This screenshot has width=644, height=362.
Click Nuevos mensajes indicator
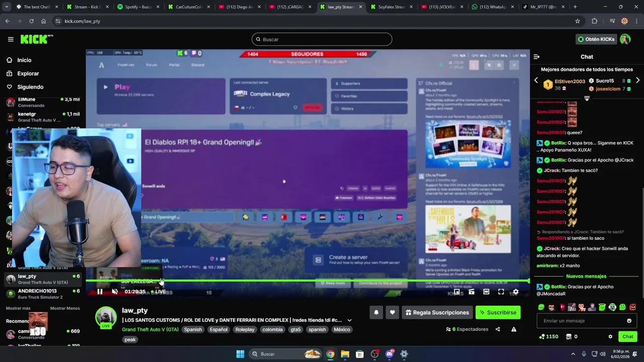point(586,277)
